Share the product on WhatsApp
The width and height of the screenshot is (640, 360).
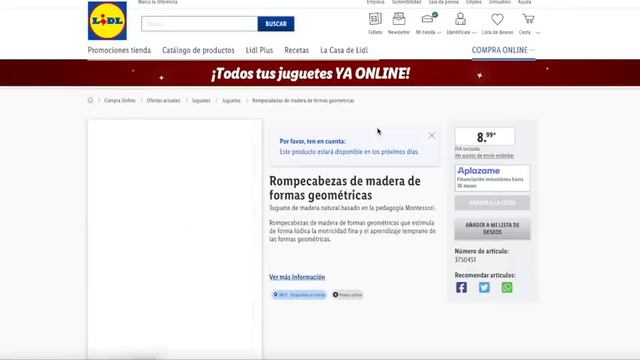click(507, 287)
